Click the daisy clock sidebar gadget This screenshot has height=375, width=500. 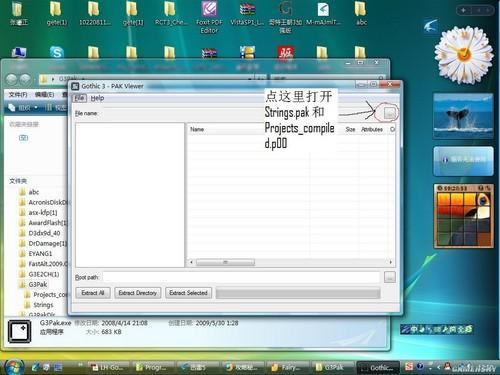pyautogui.click(x=464, y=54)
